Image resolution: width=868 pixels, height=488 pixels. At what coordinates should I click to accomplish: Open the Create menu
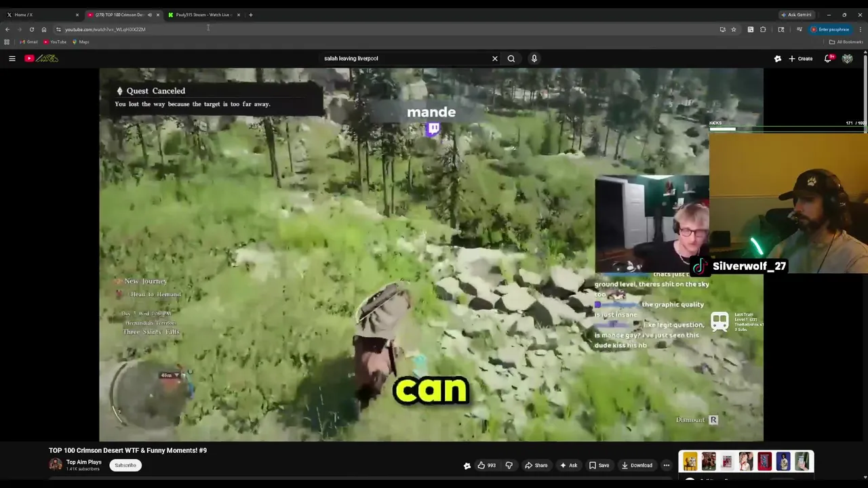coord(800,58)
